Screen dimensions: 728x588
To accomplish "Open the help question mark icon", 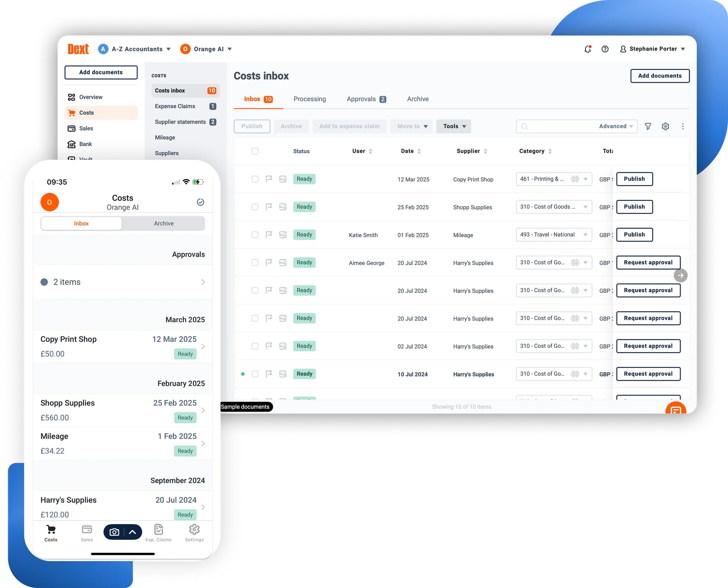I will coord(605,49).
